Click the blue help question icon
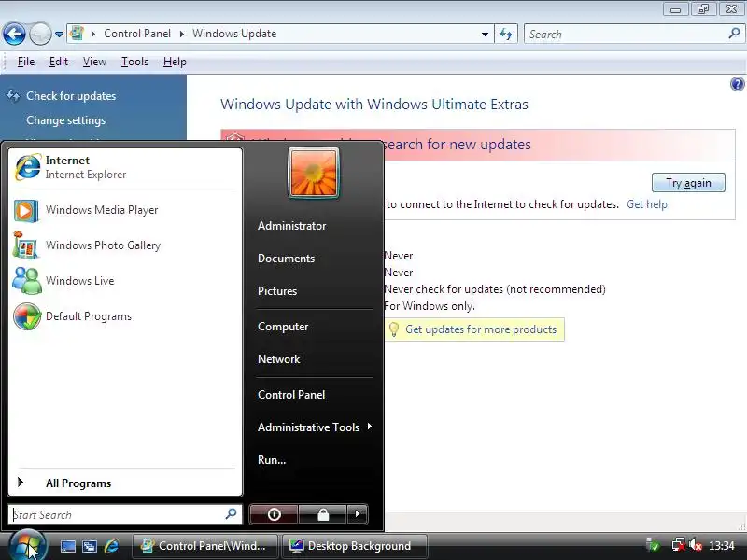 click(x=737, y=84)
